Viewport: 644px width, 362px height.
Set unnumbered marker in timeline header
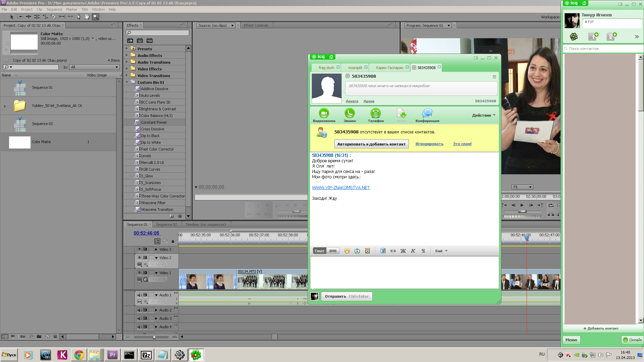(173, 241)
